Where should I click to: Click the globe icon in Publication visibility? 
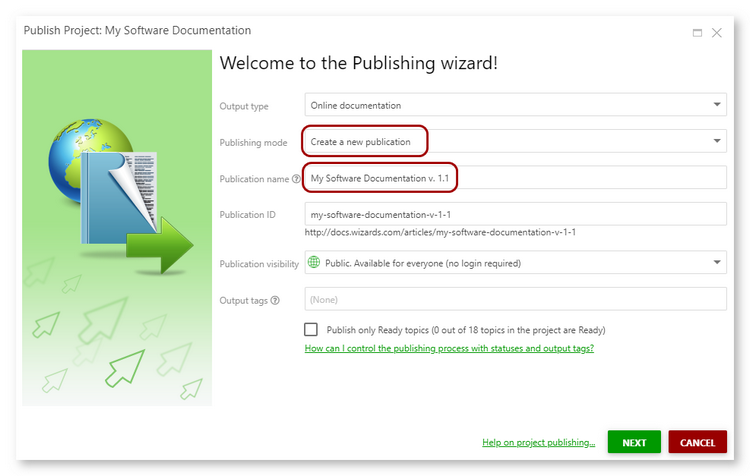coord(314,262)
